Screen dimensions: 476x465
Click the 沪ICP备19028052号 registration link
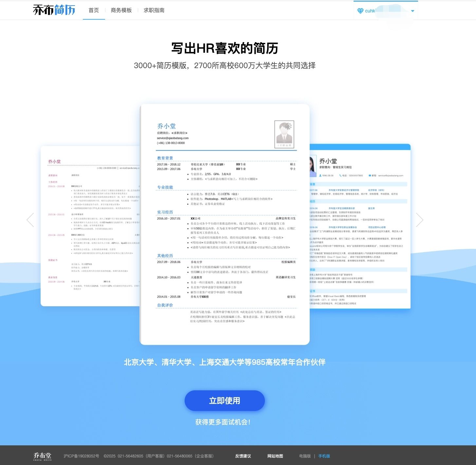pyautogui.click(x=81, y=456)
